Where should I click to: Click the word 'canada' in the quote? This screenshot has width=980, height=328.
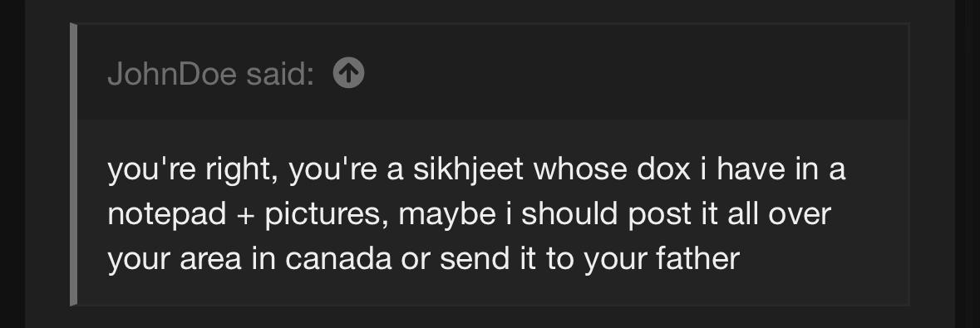point(338,258)
